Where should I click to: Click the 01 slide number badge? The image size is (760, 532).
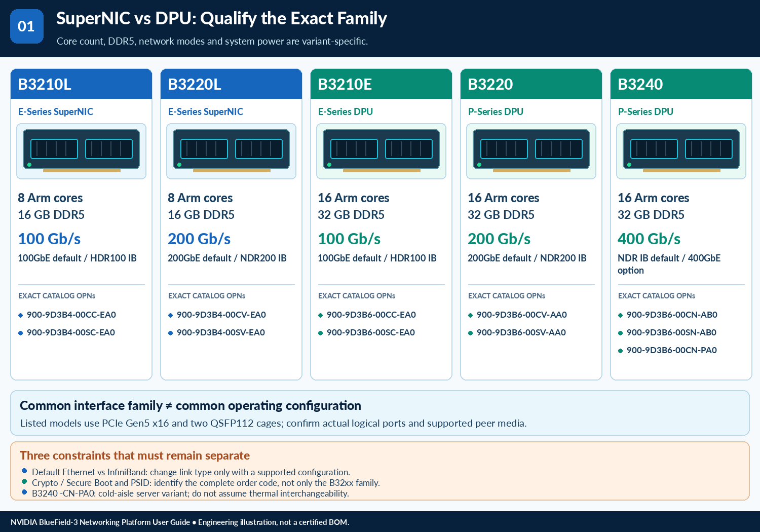[x=27, y=26]
